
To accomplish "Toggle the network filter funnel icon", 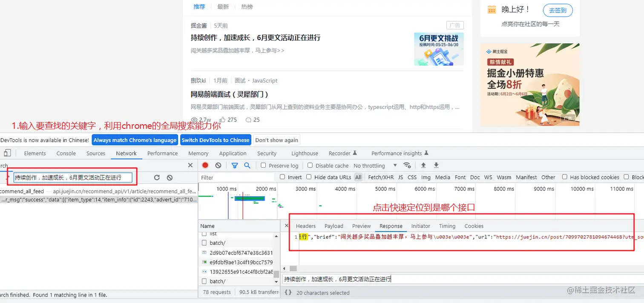I will click(235, 165).
